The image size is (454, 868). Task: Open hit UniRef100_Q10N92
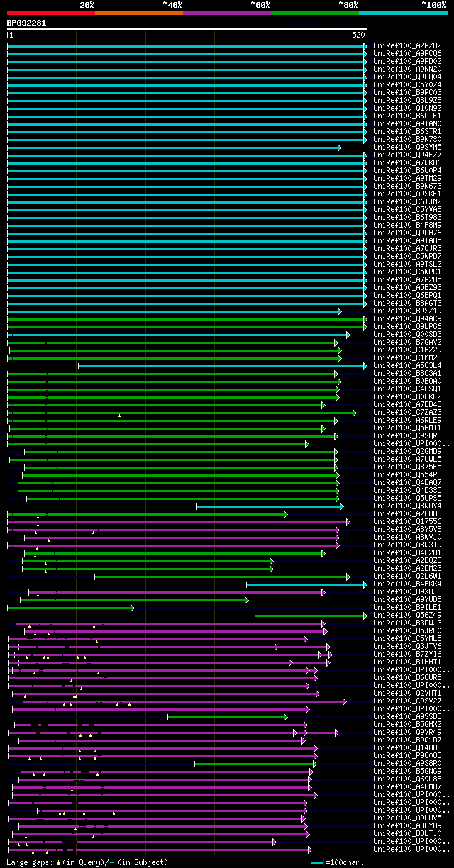coord(407,108)
